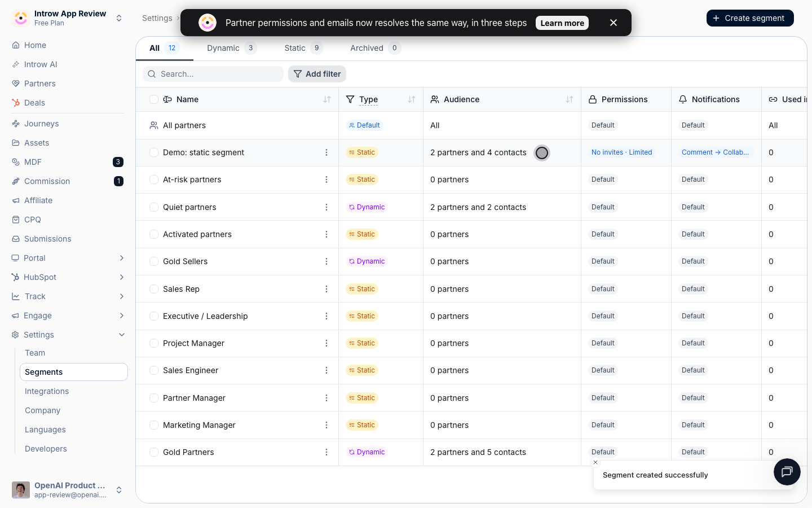
Task: Select the Executive / Leadership checkbox
Action: (x=154, y=316)
